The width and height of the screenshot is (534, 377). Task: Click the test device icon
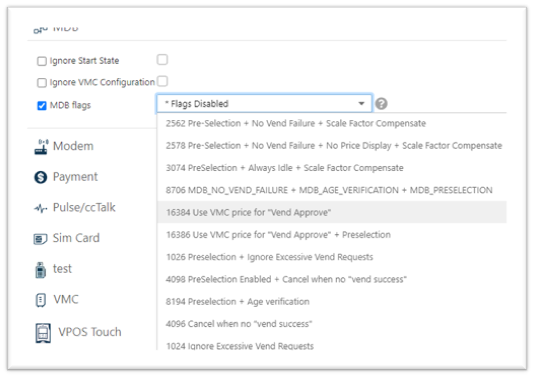[41, 270]
